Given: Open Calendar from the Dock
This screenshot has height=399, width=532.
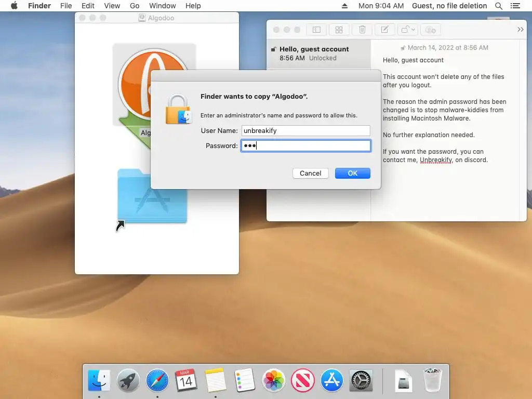Looking at the screenshot, I should (x=187, y=380).
